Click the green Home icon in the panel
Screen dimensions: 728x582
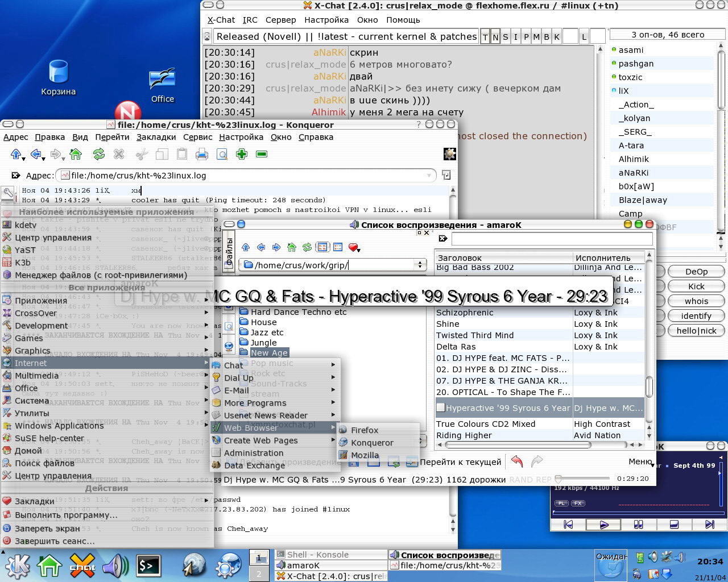(49, 565)
